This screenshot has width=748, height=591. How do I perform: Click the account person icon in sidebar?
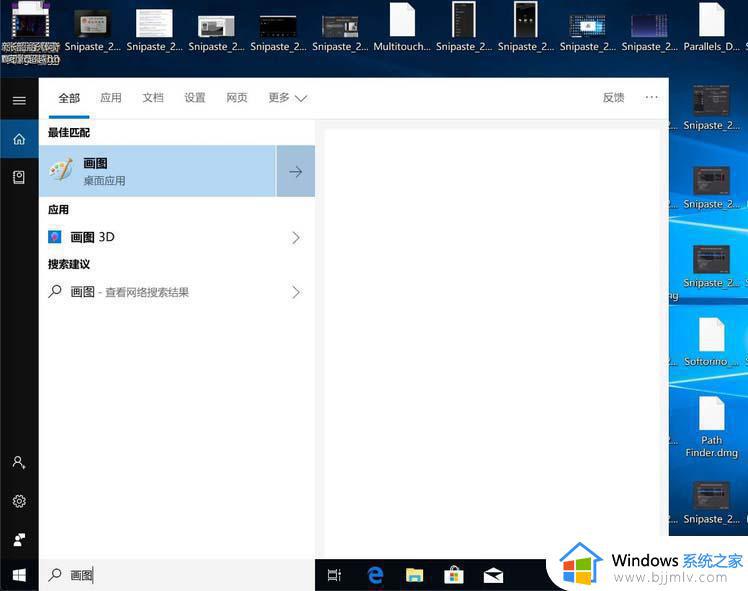19,462
